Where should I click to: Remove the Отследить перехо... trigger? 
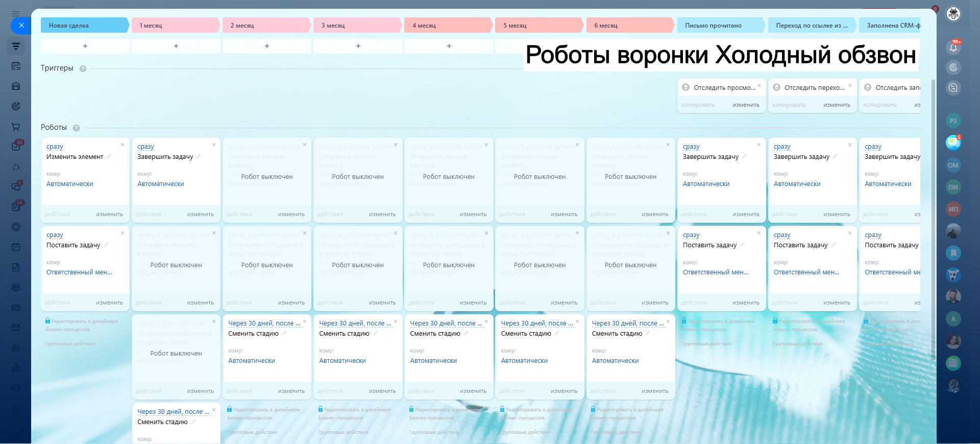(x=850, y=85)
